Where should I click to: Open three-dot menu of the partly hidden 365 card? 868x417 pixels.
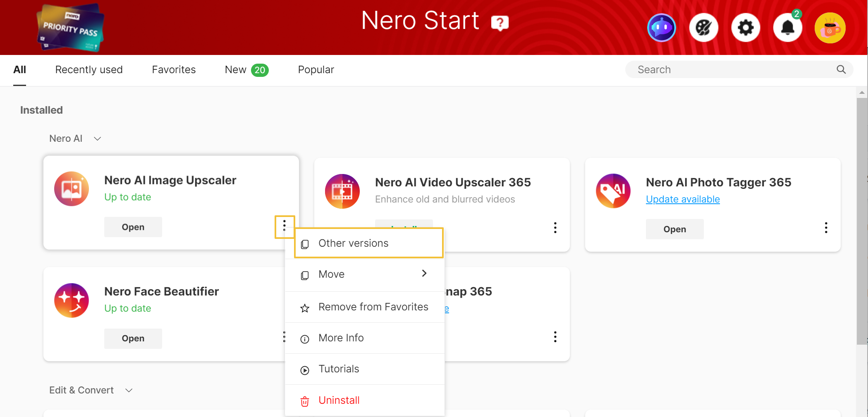[x=555, y=337]
